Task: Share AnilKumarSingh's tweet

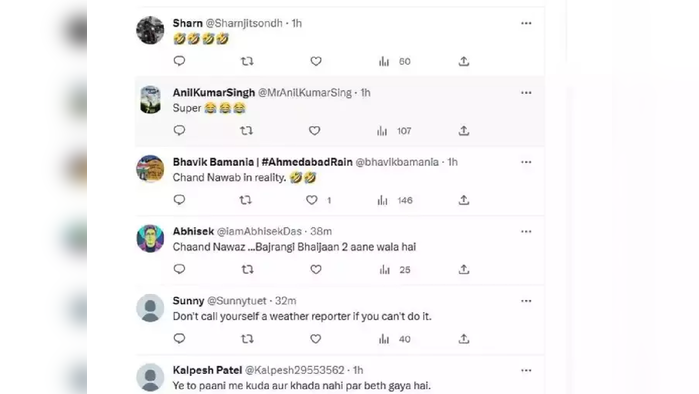Action: (464, 131)
